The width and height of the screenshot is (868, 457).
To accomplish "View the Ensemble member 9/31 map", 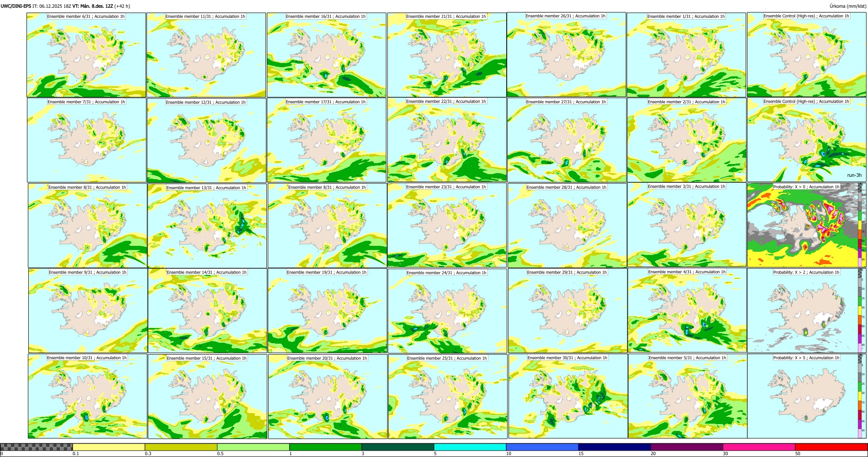I will point(88,310).
